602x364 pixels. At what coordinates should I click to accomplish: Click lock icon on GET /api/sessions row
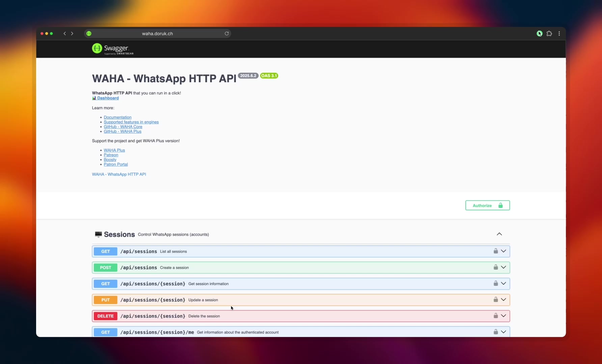click(496, 251)
